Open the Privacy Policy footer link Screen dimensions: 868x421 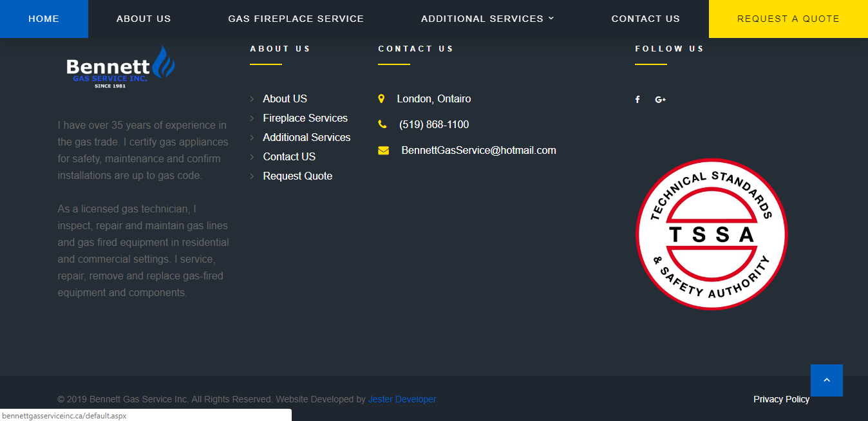pyautogui.click(x=781, y=399)
